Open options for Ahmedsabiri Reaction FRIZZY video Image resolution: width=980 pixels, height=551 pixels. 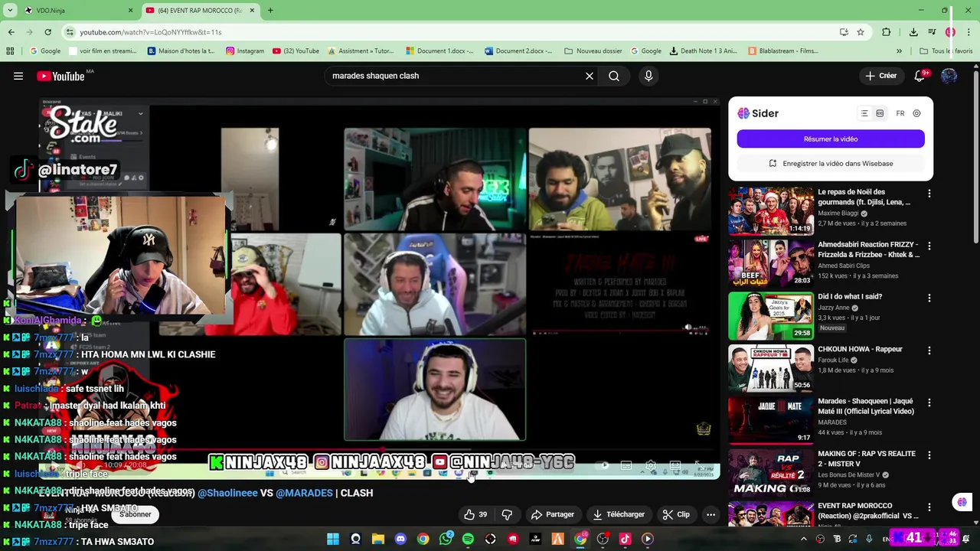tap(929, 246)
